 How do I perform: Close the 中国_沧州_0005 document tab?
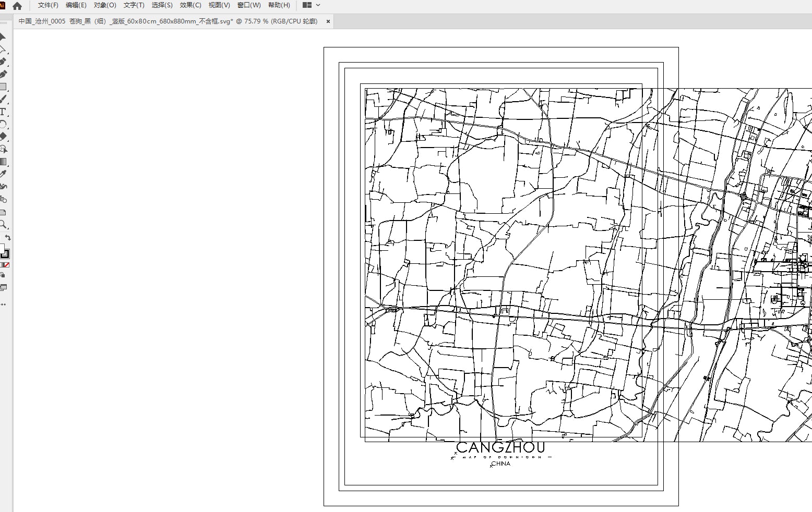pos(328,21)
